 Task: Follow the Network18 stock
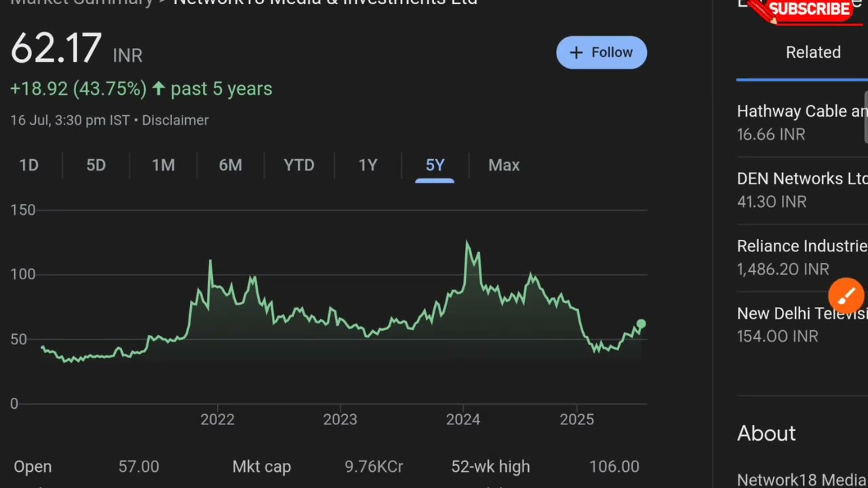(601, 53)
